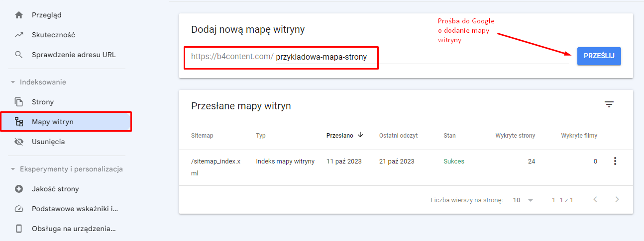Screen dimensions: 644x241
Task: Click the Przesłane mapy witryn heading
Action: [x=241, y=106]
